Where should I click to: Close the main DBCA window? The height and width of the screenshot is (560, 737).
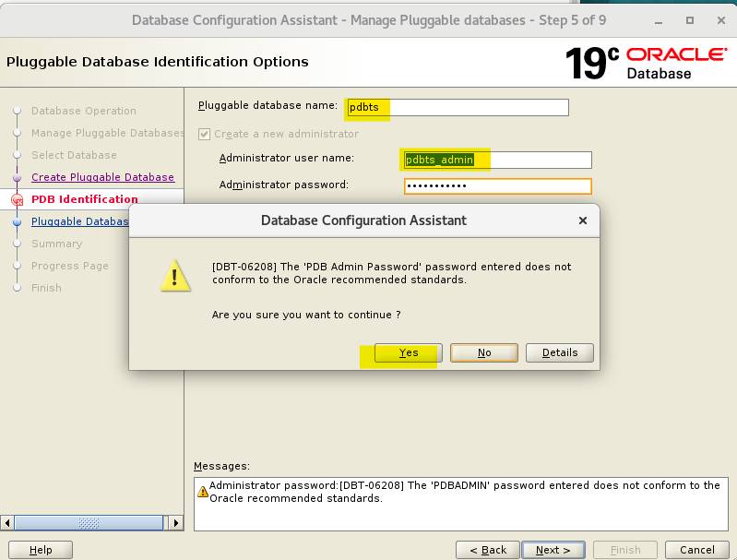[721, 20]
